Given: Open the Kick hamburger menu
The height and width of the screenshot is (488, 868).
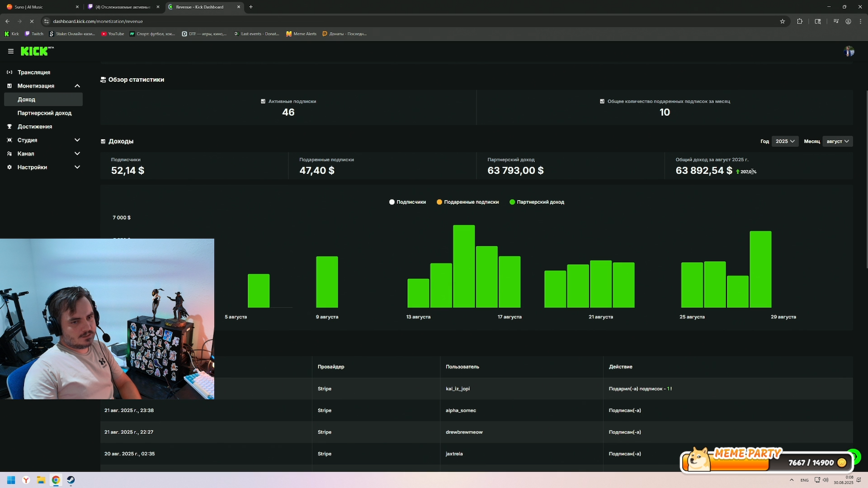Looking at the screenshot, I should (x=11, y=52).
